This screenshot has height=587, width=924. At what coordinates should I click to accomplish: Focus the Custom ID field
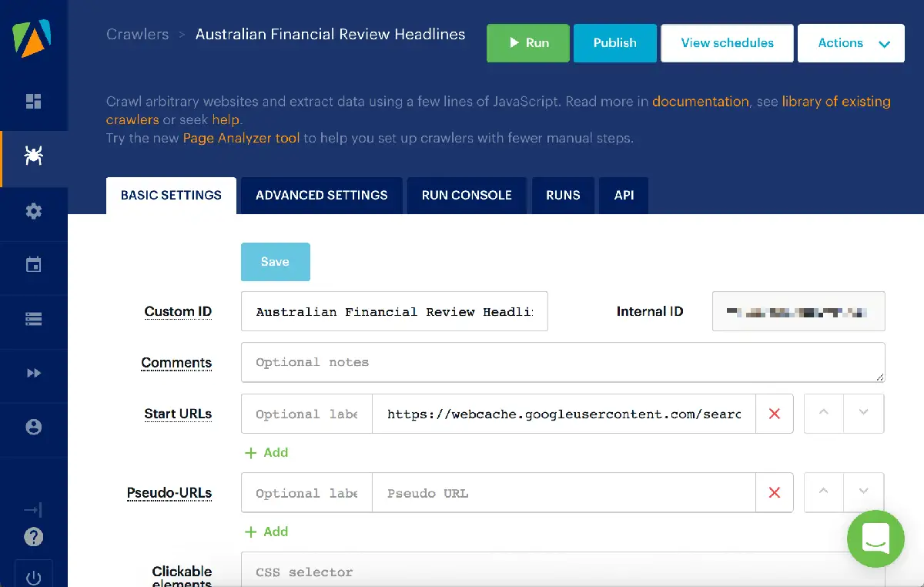tap(394, 311)
